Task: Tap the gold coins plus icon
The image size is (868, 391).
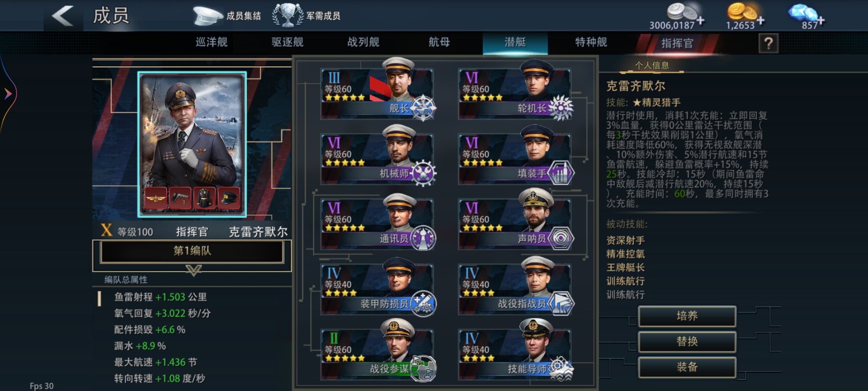Action: click(761, 20)
